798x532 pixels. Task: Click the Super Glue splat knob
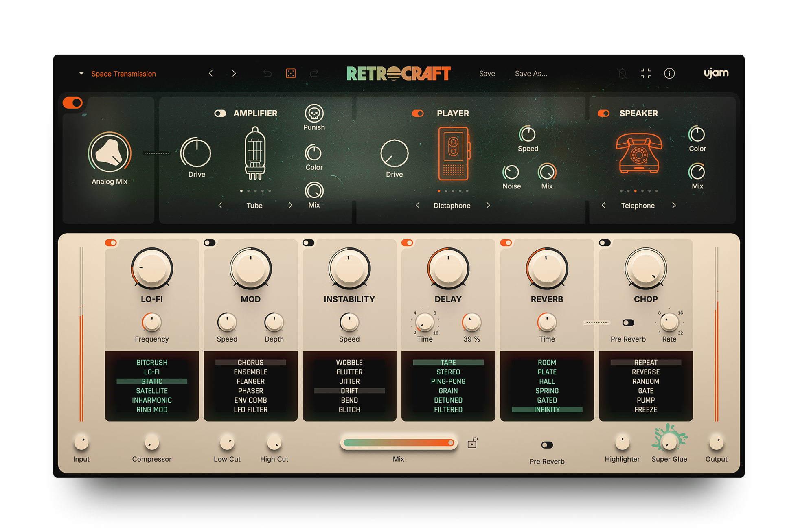669,442
